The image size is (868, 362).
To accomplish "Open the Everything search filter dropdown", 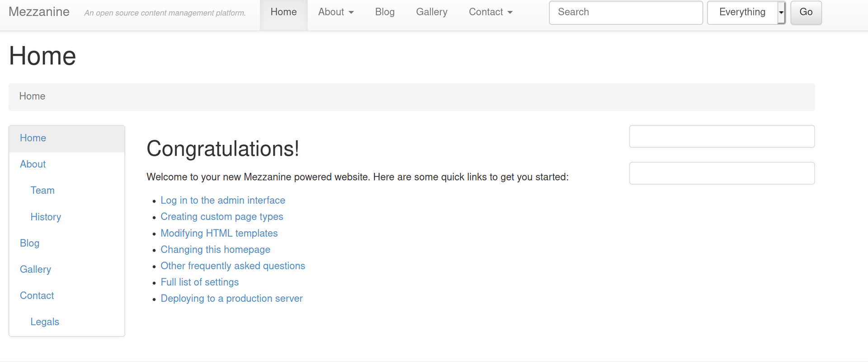I will 746,12.
